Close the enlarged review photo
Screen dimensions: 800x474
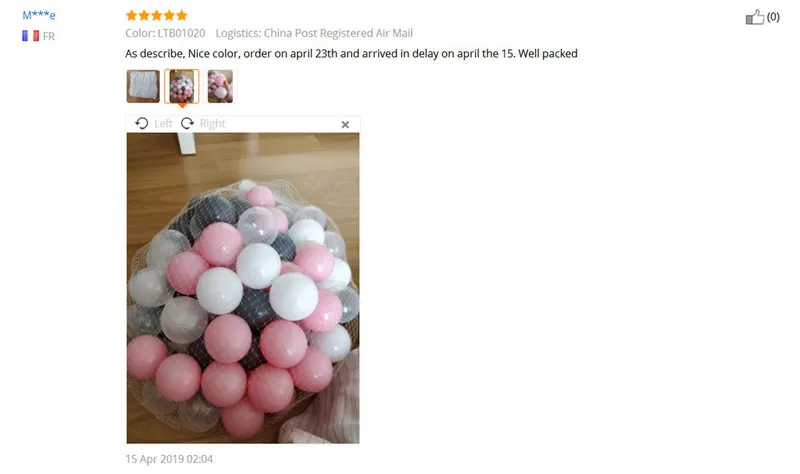(345, 124)
